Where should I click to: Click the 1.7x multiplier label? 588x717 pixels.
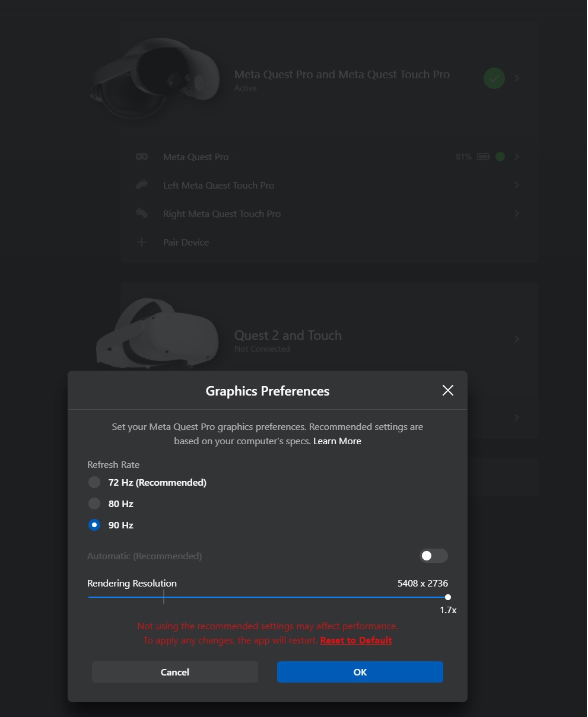(x=448, y=610)
